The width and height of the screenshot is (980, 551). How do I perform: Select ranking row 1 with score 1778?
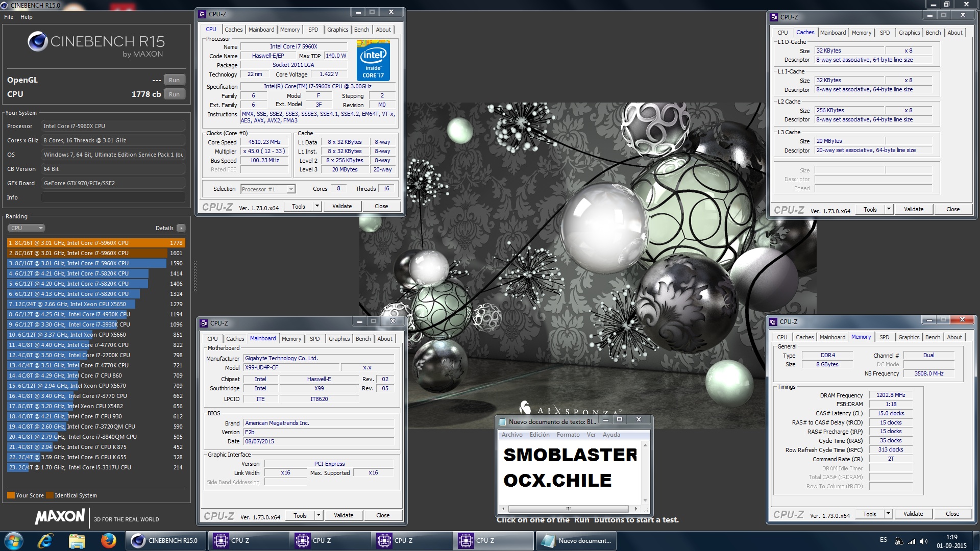coord(96,243)
